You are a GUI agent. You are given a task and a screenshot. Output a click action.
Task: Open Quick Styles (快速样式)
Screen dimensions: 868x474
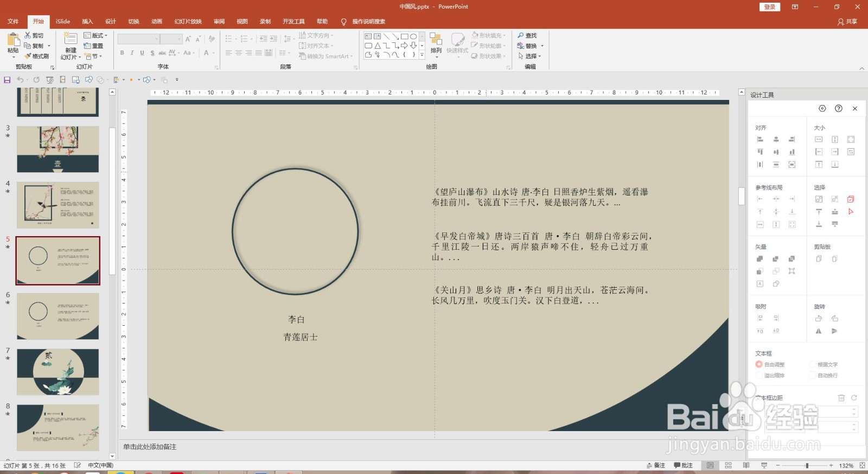(x=457, y=43)
